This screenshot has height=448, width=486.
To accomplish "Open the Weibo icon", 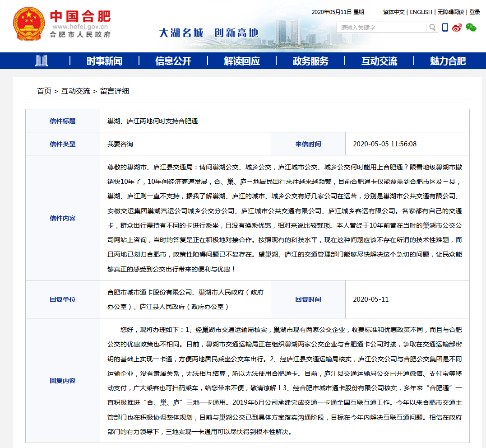I will pos(457,28).
